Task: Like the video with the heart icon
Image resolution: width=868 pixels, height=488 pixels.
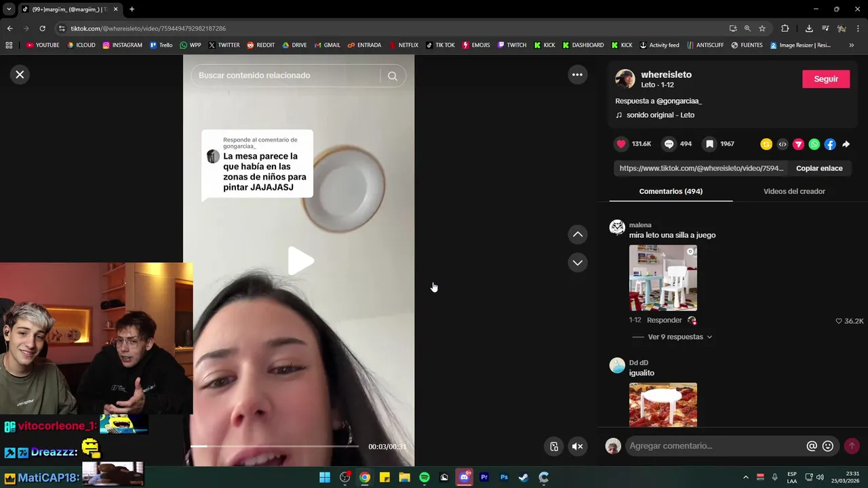Action: tap(621, 144)
